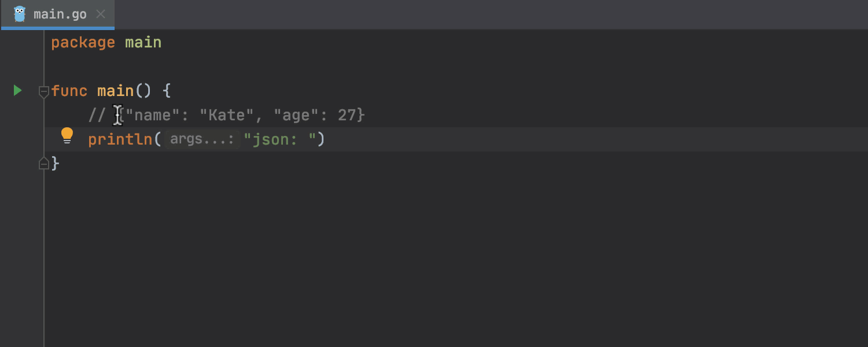This screenshot has width=868, height=347.
Task: Click the "age" key in the comment
Action: [296, 115]
